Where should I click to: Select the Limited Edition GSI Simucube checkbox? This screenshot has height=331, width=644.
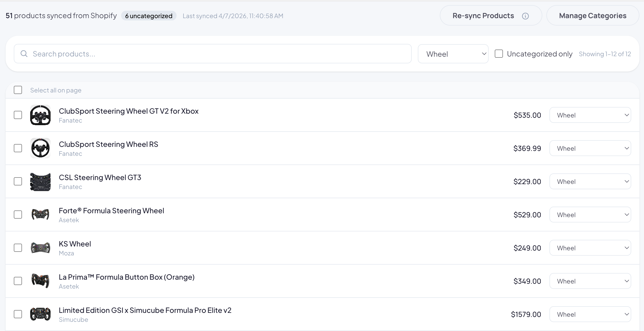point(18,314)
